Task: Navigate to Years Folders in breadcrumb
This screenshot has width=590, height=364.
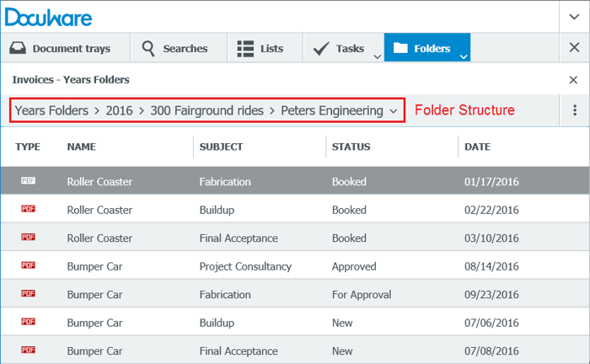Action: tap(52, 110)
